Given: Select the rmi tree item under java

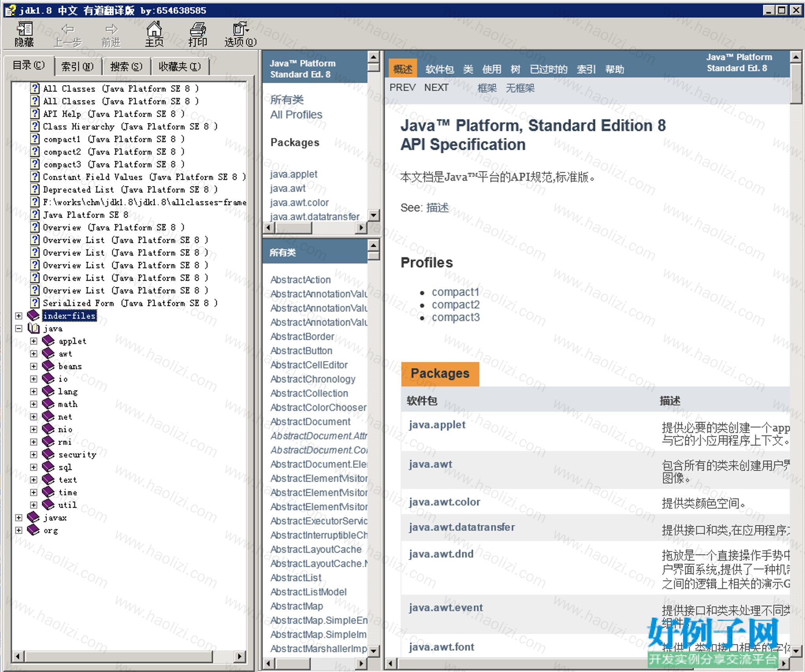Looking at the screenshot, I should 65,442.
